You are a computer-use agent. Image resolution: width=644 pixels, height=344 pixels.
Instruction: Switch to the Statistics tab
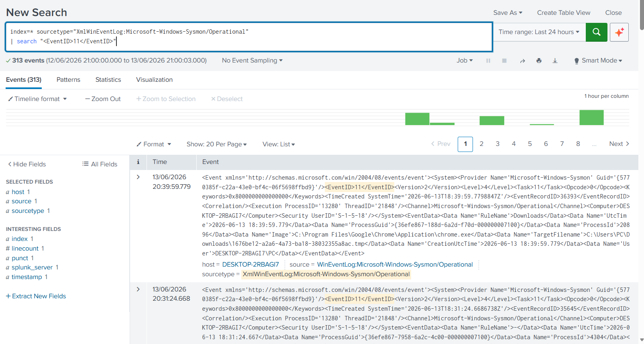click(108, 80)
